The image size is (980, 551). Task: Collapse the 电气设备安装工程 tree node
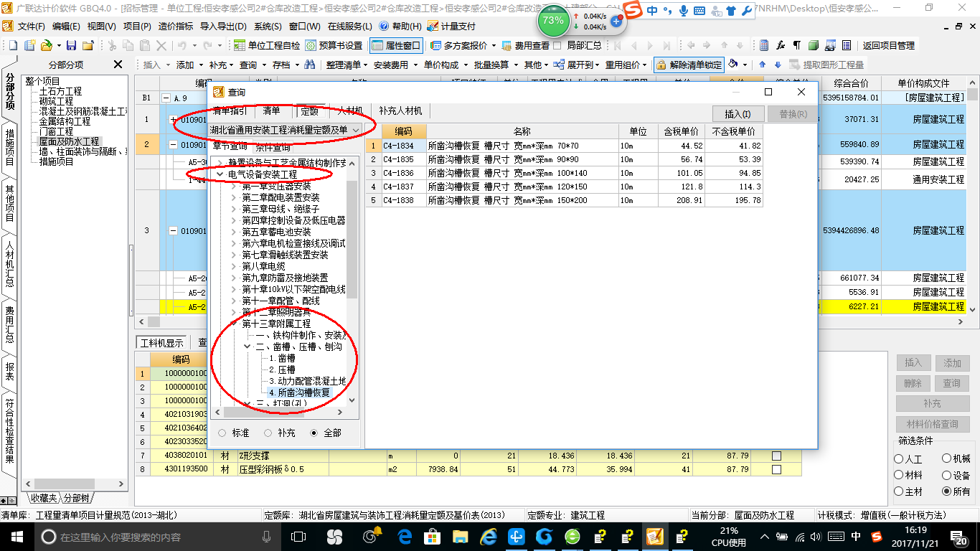point(220,174)
